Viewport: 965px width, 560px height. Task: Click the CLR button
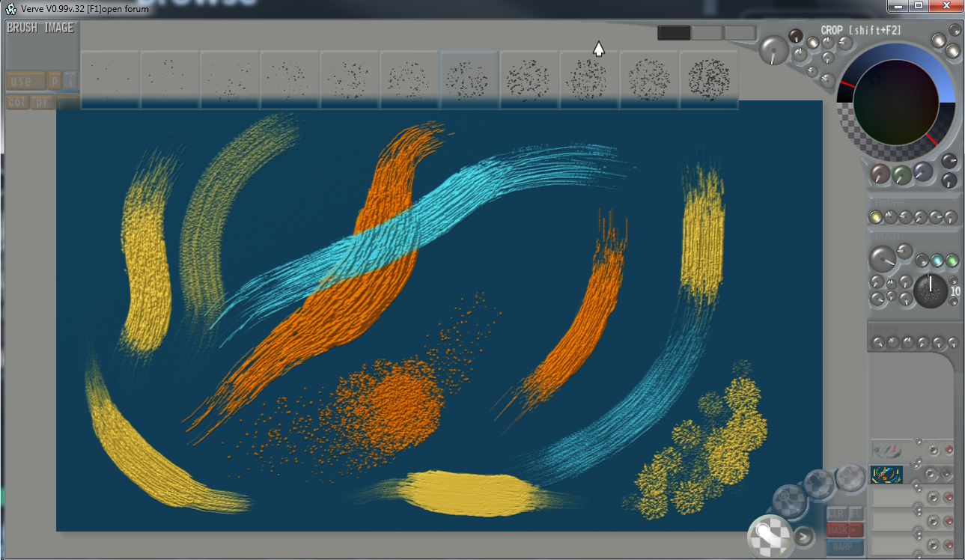837,514
